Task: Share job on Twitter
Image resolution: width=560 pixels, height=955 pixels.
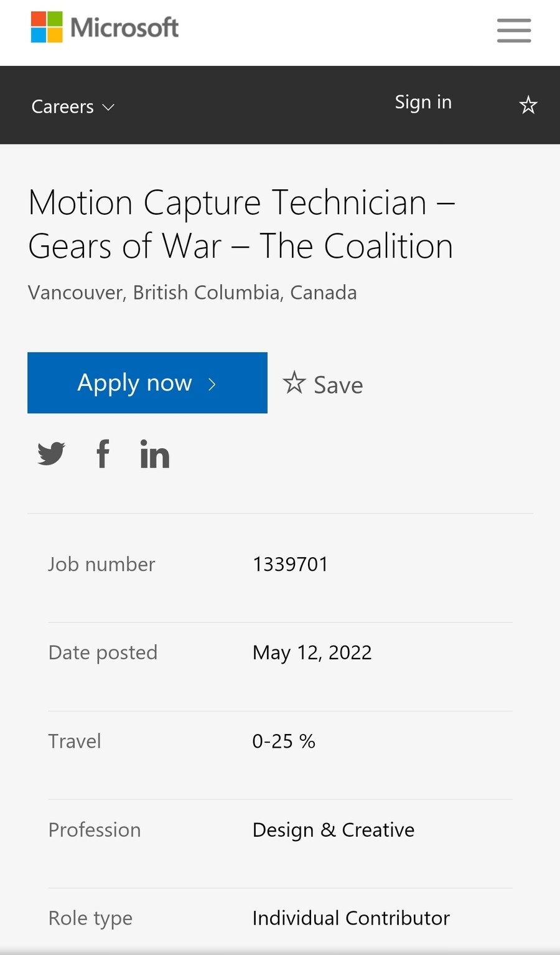Action: click(x=51, y=453)
